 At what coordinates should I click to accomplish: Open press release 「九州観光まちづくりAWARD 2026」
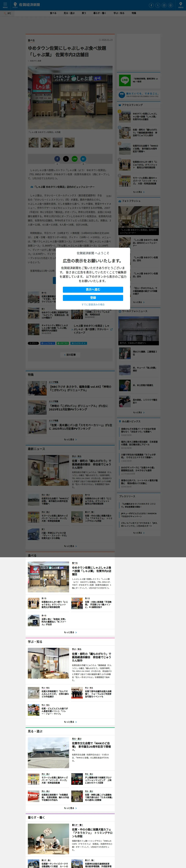[x=138, y=505]
